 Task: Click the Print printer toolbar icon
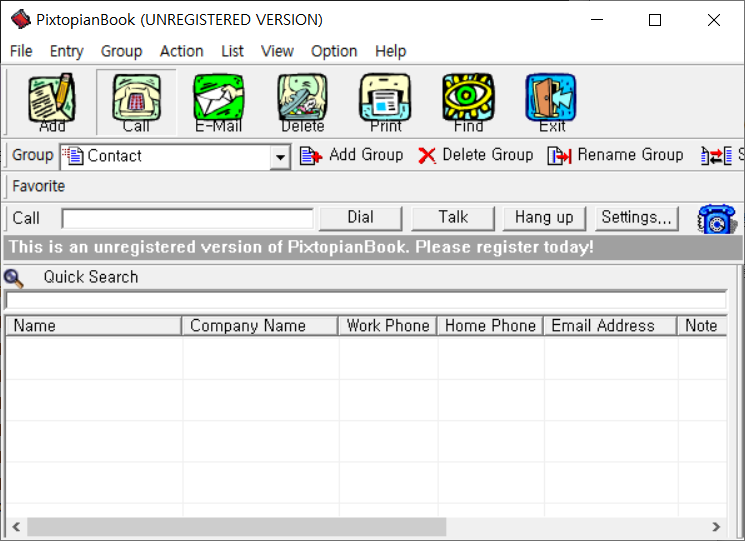coord(386,102)
